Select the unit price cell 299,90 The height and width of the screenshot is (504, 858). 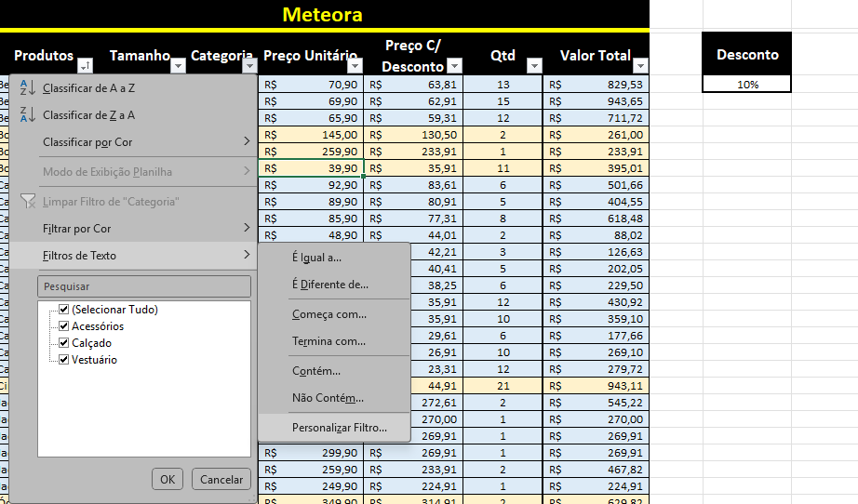click(x=311, y=453)
